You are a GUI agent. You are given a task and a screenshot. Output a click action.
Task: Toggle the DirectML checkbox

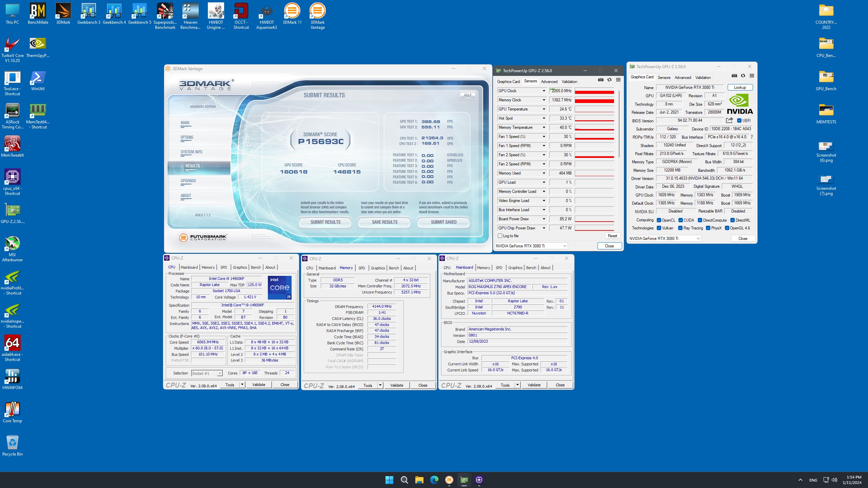coord(732,220)
